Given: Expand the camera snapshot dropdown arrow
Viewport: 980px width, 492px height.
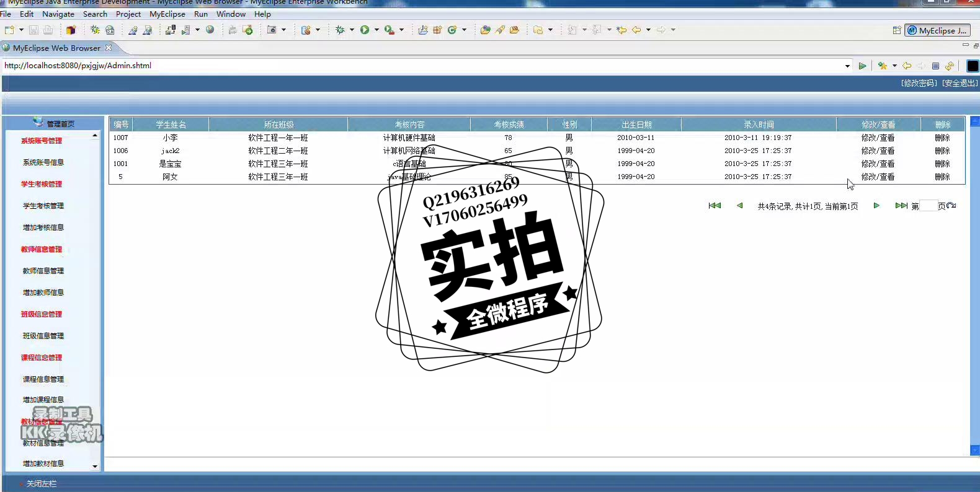Looking at the screenshot, I should (283, 30).
